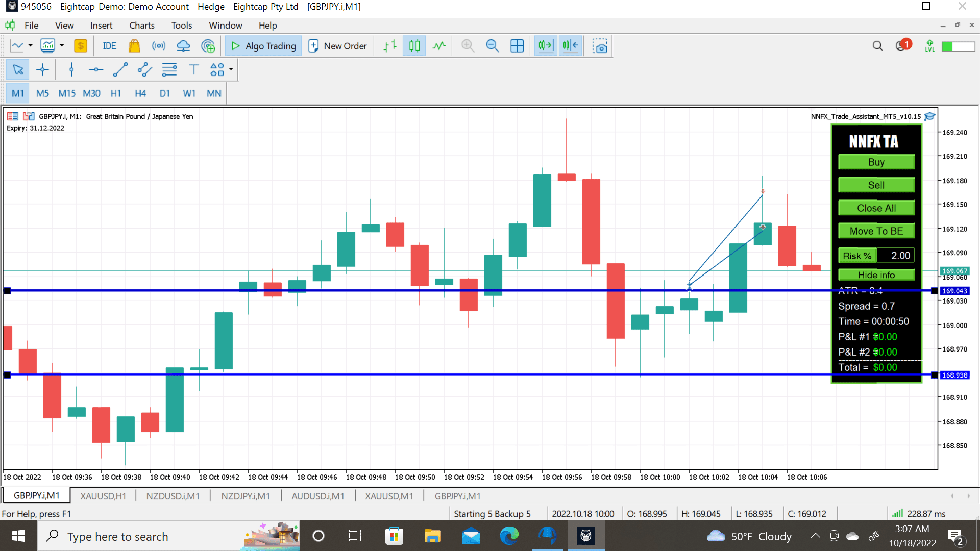Expand the chart type dropdown arrow
Viewport: 980px width, 551px height.
(31, 46)
